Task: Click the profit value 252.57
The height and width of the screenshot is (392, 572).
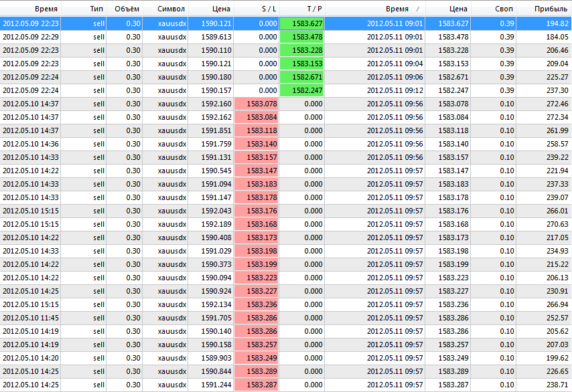Action: click(557, 318)
